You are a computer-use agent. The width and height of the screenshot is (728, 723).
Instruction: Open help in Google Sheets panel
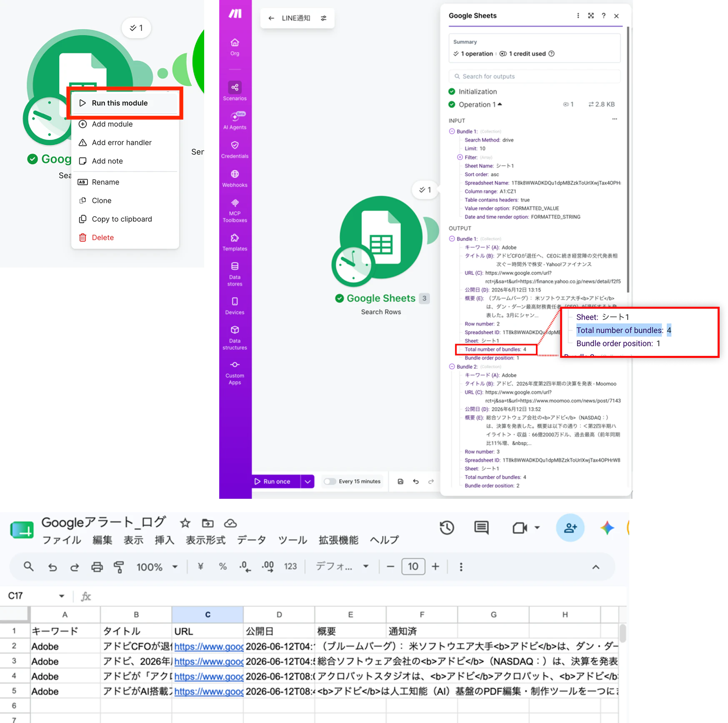[x=603, y=16]
